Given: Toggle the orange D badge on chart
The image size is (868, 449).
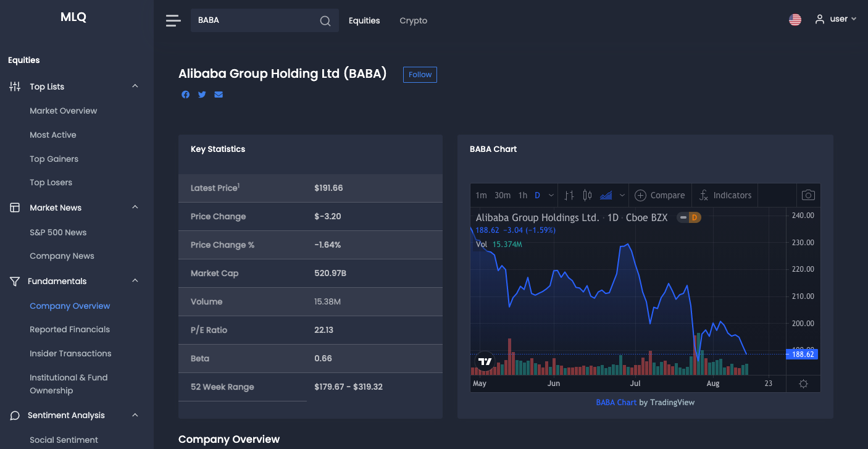Looking at the screenshot, I should point(695,217).
